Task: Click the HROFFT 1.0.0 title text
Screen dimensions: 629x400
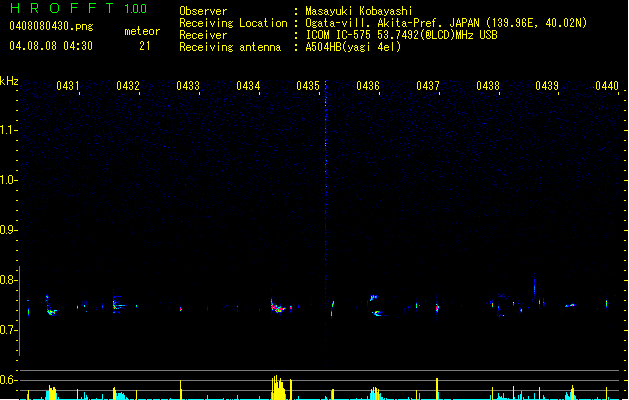Action: pyautogui.click(x=78, y=8)
